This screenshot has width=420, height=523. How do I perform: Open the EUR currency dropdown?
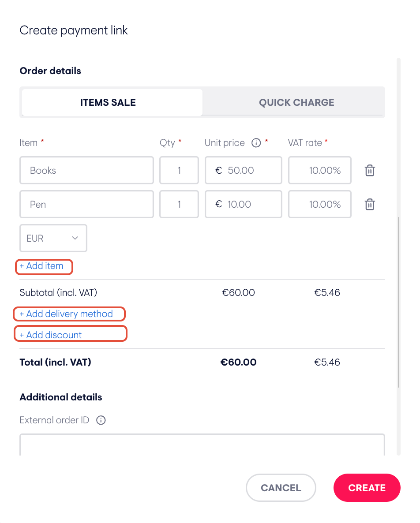coord(53,238)
